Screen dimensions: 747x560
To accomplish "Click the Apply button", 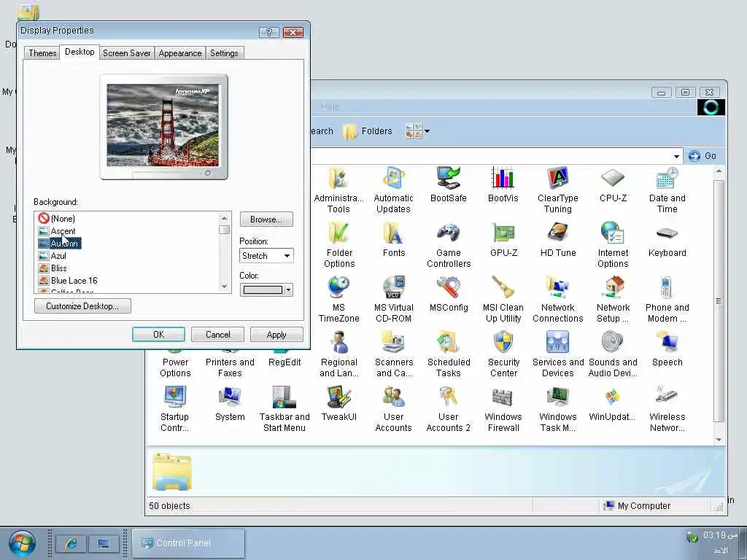I will pos(276,334).
